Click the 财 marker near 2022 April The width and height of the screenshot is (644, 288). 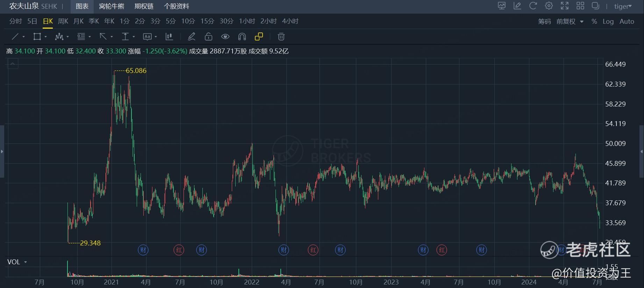point(284,250)
